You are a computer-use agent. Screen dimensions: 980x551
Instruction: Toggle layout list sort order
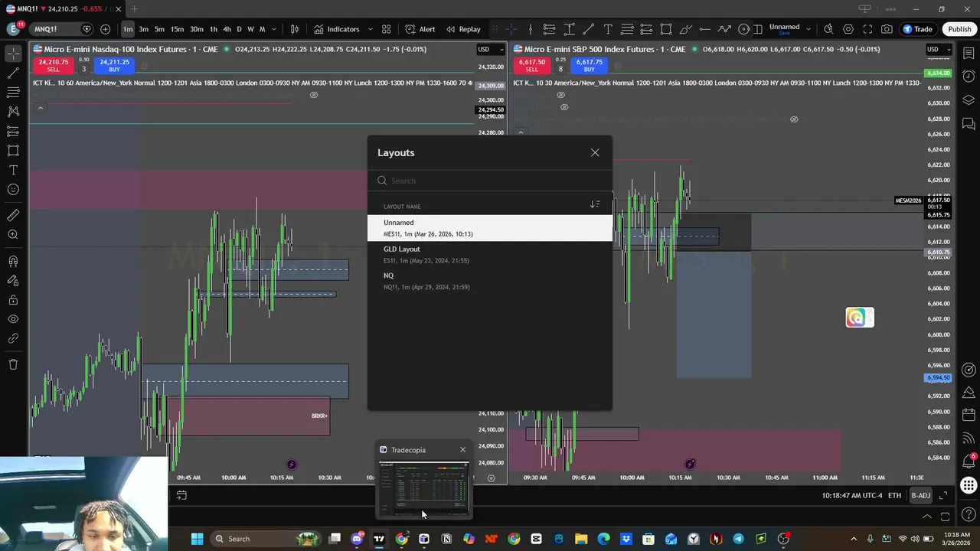[595, 204]
